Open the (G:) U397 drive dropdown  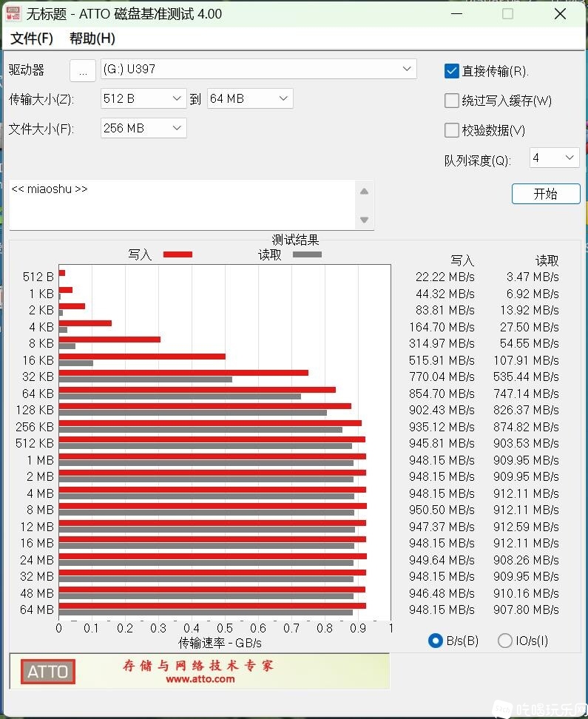click(258, 69)
